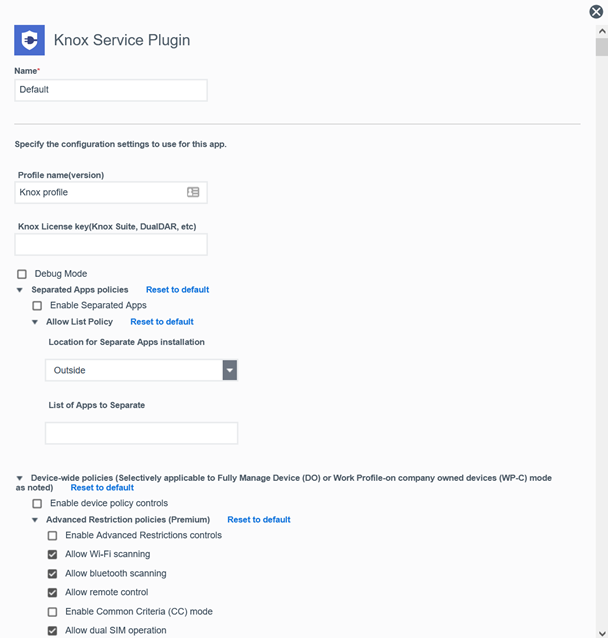Reset Allow List Policy to default
Screen dimensions: 608x638
(x=162, y=322)
